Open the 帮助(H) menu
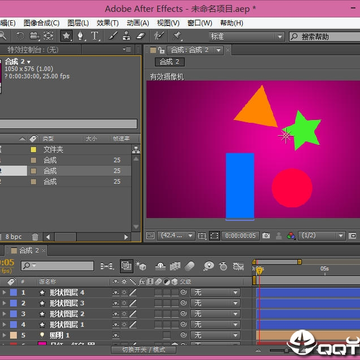This screenshot has height=360, width=360. point(232,23)
